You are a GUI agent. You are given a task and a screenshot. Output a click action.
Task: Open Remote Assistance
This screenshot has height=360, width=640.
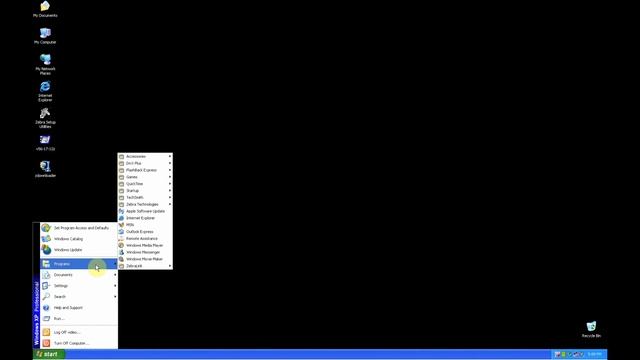145,238
